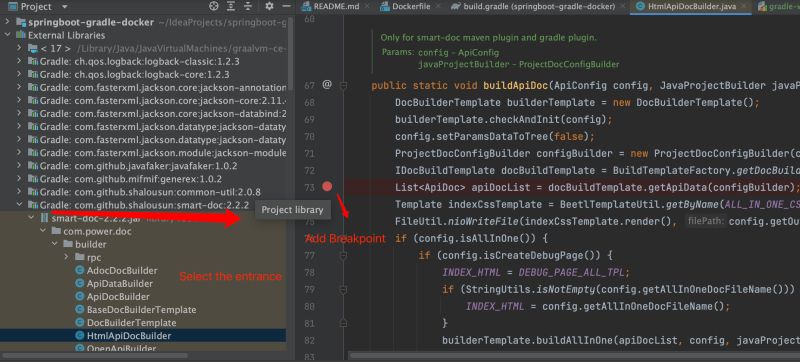Viewport: 800px width, 362px height.
Task: Open Project panel settings gear
Action: pyautogui.click(x=269, y=6)
